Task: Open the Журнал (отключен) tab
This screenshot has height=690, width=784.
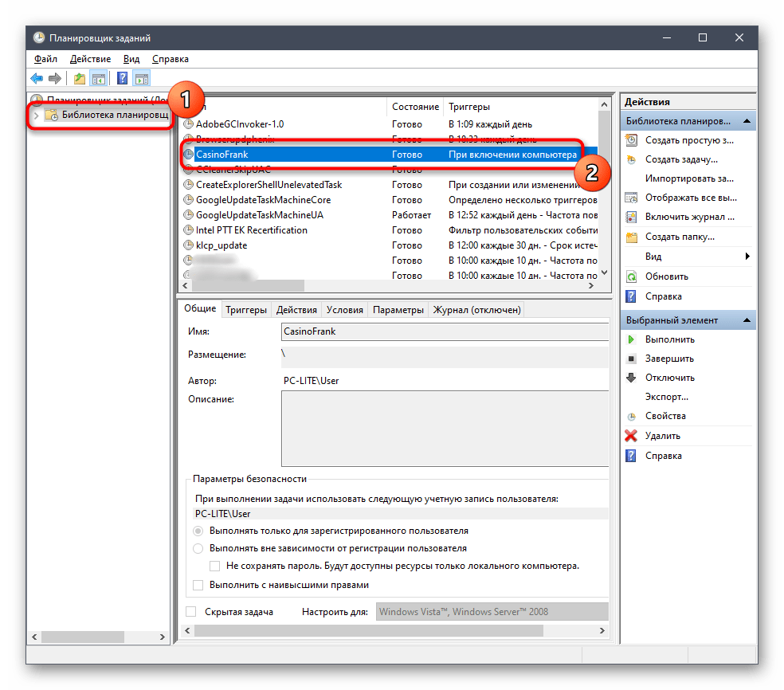Action: click(x=477, y=310)
